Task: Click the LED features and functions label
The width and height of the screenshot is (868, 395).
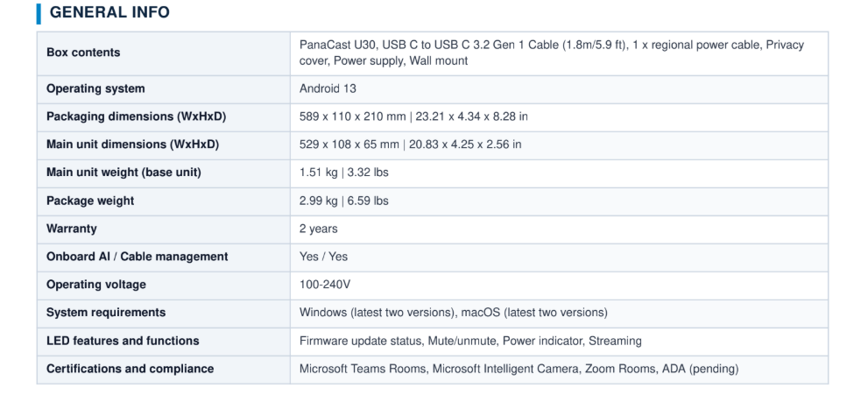Action: point(123,341)
